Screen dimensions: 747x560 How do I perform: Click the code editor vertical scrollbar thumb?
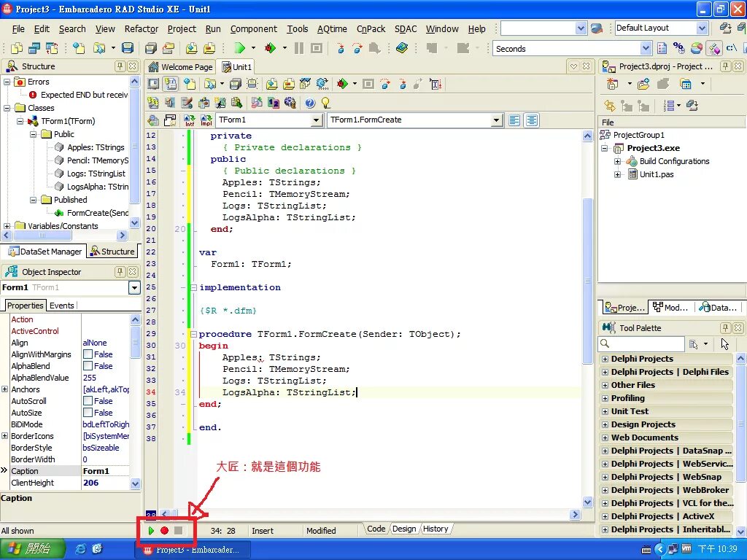click(587, 281)
